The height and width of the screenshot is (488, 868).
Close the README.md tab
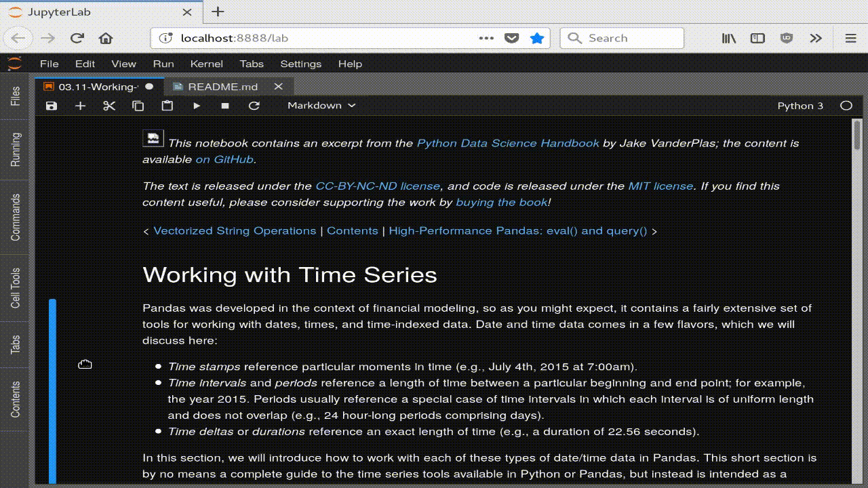(x=278, y=87)
